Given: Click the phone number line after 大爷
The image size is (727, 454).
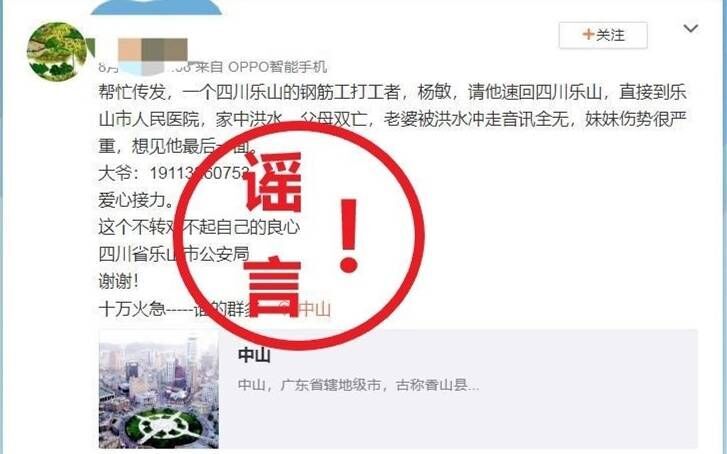Looking at the screenshot, I should tap(174, 173).
